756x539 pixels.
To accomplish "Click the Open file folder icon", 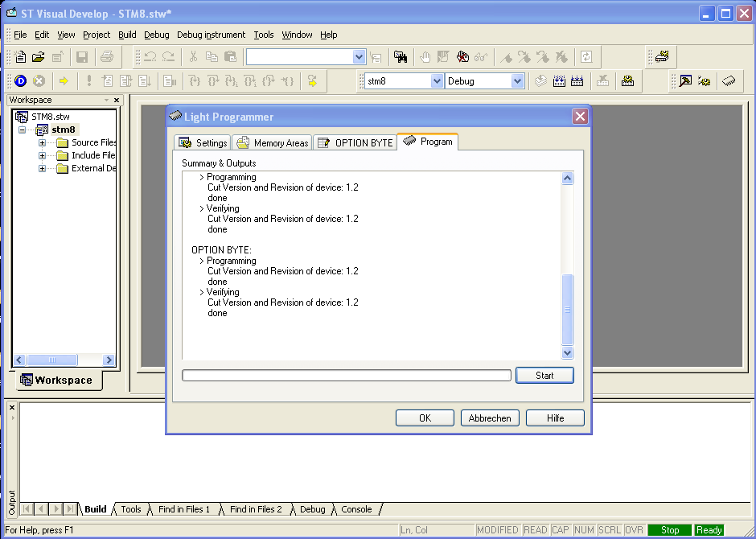I will pyautogui.click(x=39, y=57).
